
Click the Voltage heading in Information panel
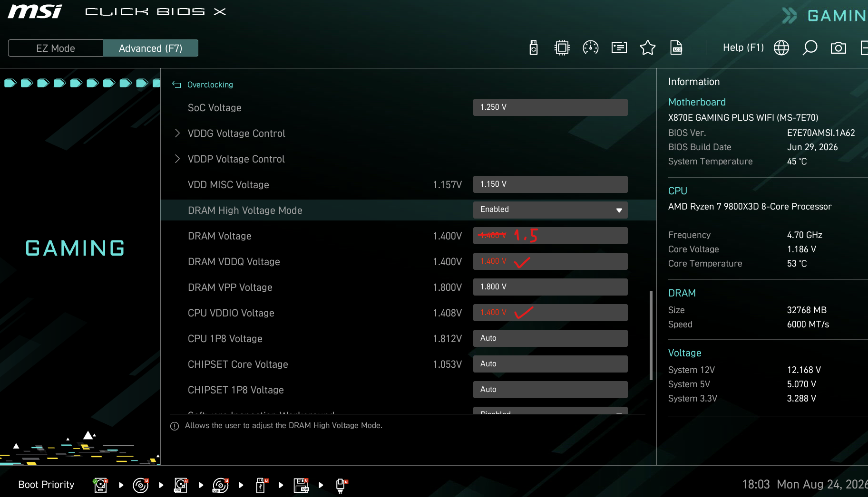click(x=685, y=353)
